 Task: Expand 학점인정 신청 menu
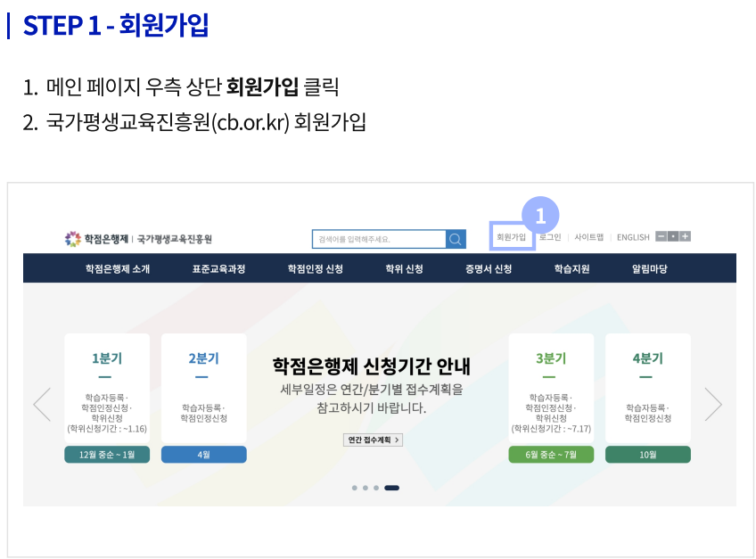[315, 268]
